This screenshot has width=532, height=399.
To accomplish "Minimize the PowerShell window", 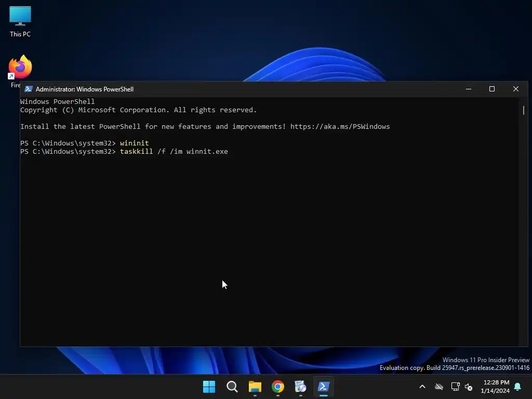I will [x=469, y=89].
